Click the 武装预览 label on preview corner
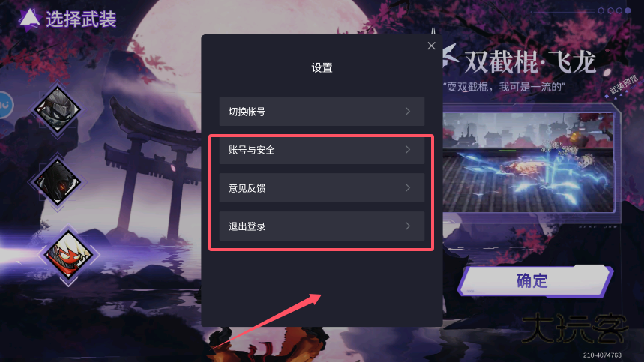 [623, 85]
